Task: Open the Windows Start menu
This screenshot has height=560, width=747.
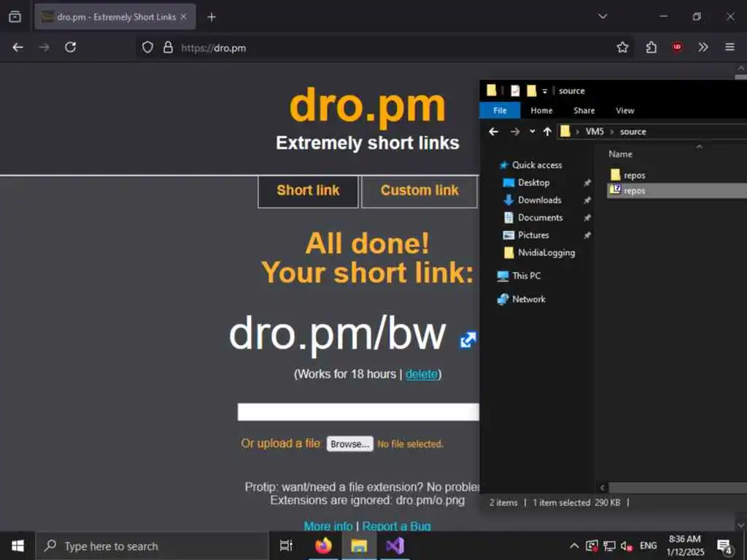Action: tap(18, 546)
